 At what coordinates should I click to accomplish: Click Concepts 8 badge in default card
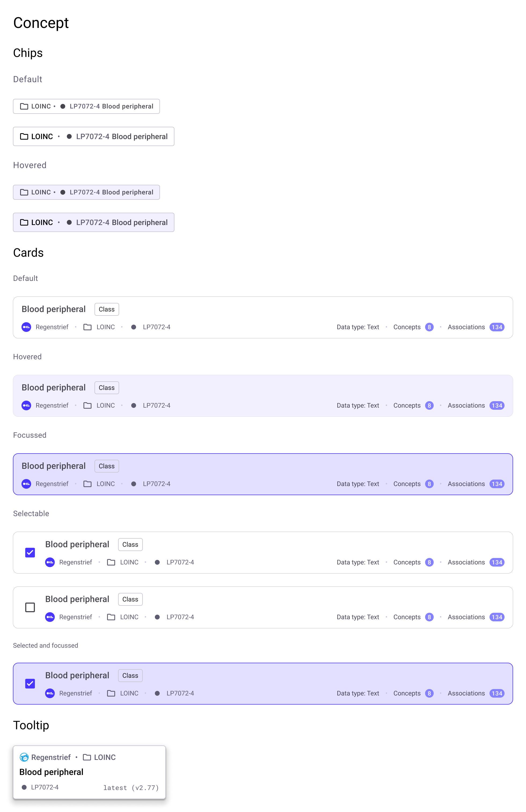point(429,327)
